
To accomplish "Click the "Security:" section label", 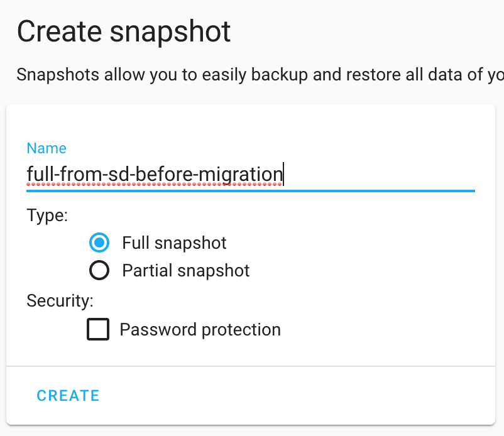I will click(60, 301).
